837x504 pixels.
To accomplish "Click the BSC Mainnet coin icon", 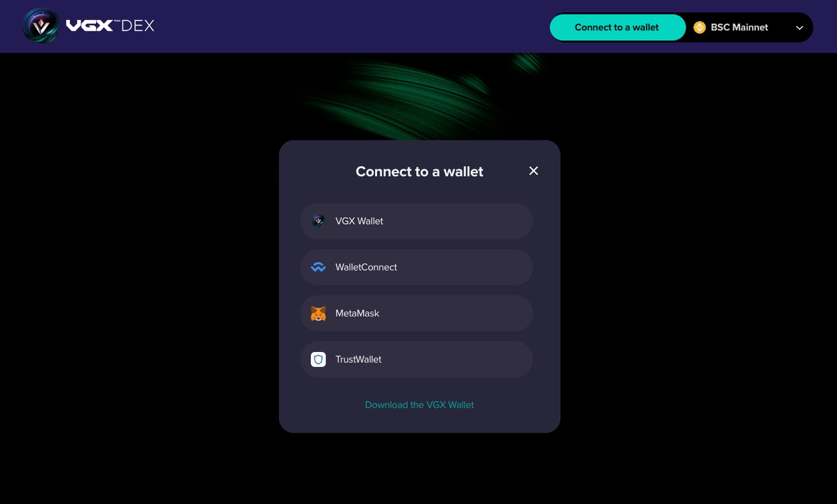I will [699, 27].
